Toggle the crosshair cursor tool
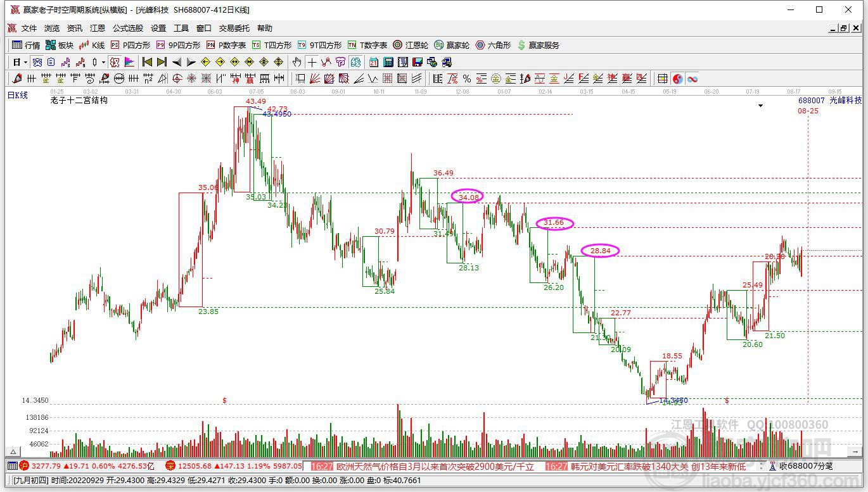This screenshot has height=492, width=868. pyautogui.click(x=312, y=62)
